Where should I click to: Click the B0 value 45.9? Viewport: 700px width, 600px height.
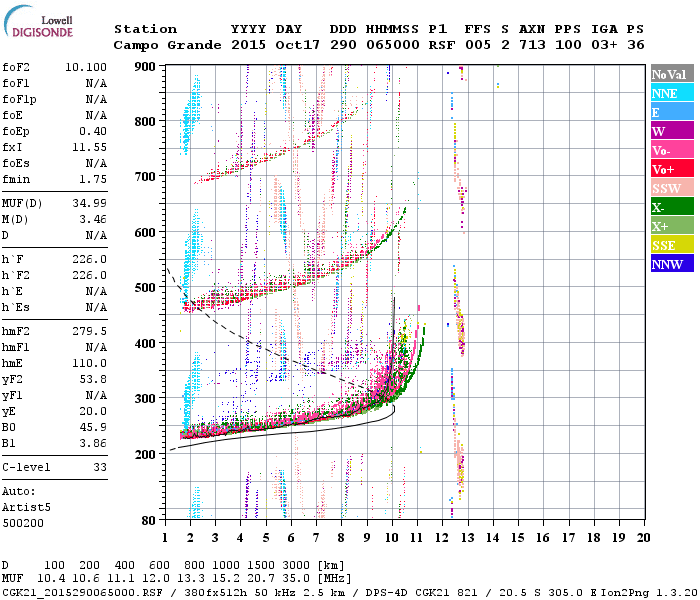(93, 427)
